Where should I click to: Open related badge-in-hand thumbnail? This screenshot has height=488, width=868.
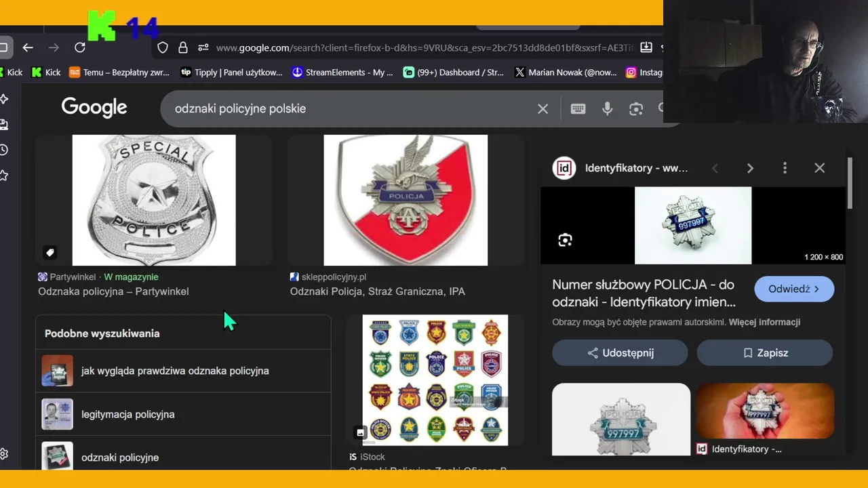tap(765, 411)
